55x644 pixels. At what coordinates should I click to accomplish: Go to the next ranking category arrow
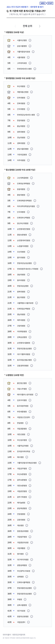tap(40, 26)
